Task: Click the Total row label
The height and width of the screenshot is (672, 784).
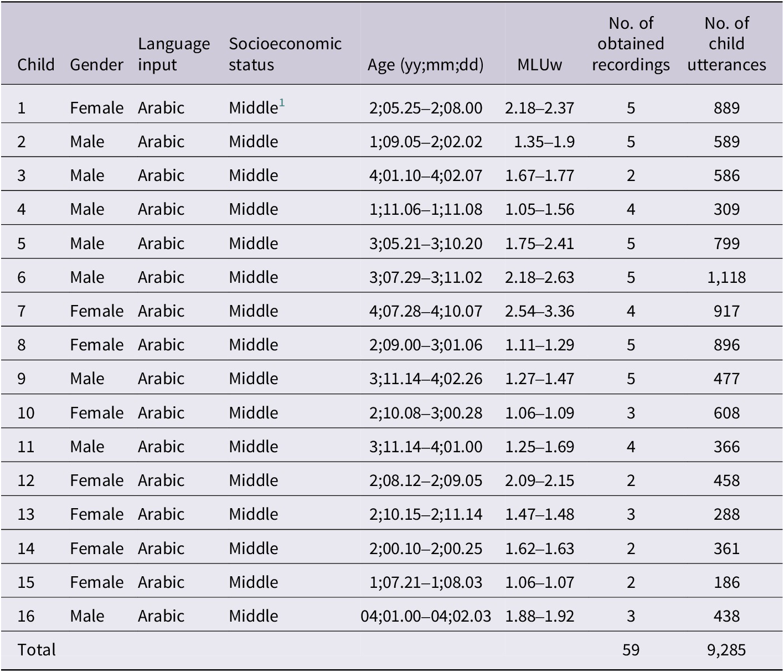Action: pyautogui.click(x=37, y=650)
